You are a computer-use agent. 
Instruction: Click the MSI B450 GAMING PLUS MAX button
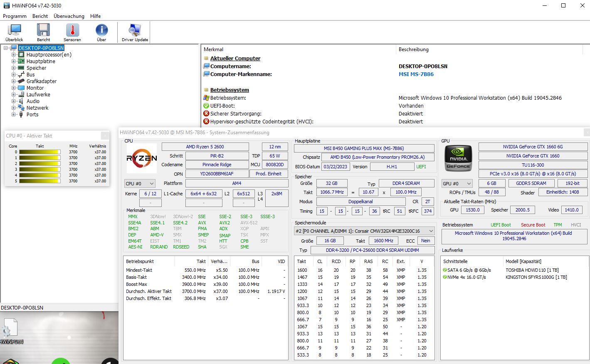pyautogui.click(x=364, y=148)
